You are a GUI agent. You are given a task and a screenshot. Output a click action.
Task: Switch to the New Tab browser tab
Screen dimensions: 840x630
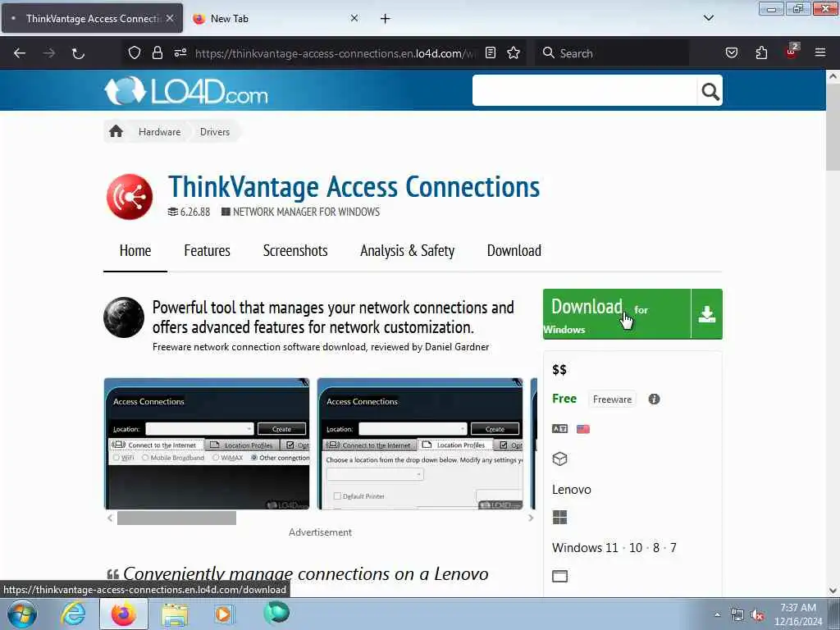tap(275, 18)
